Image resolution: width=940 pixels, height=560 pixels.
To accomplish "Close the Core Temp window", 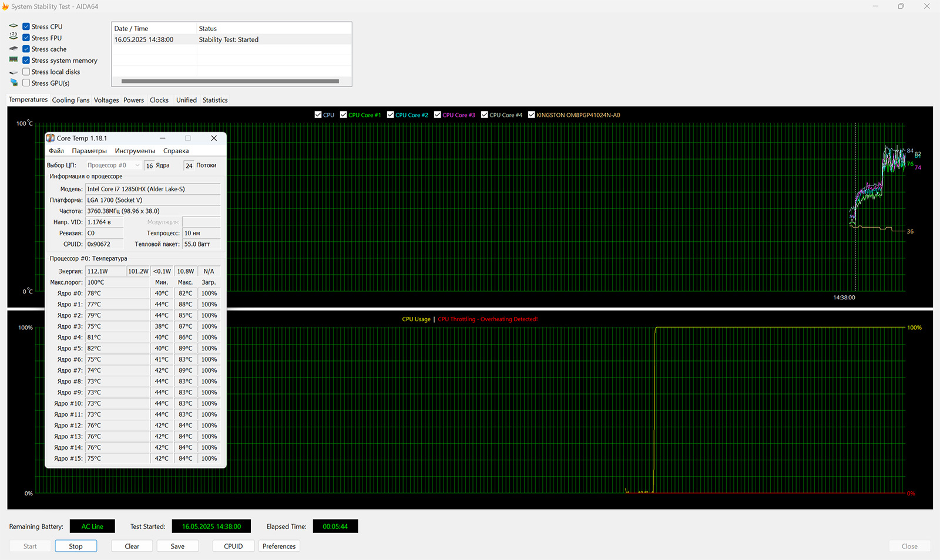I will 214,138.
